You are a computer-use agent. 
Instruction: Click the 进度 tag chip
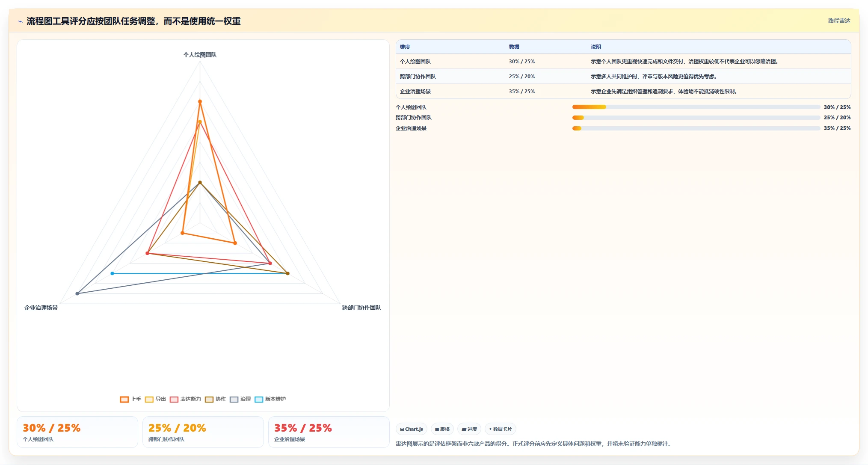469,429
